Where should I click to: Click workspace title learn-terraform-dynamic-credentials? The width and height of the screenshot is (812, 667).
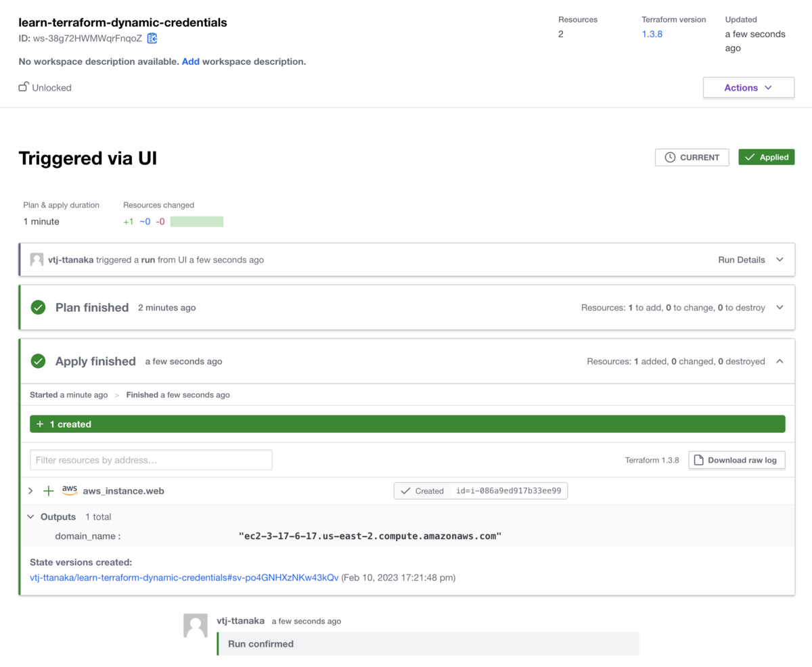click(123, 22)
